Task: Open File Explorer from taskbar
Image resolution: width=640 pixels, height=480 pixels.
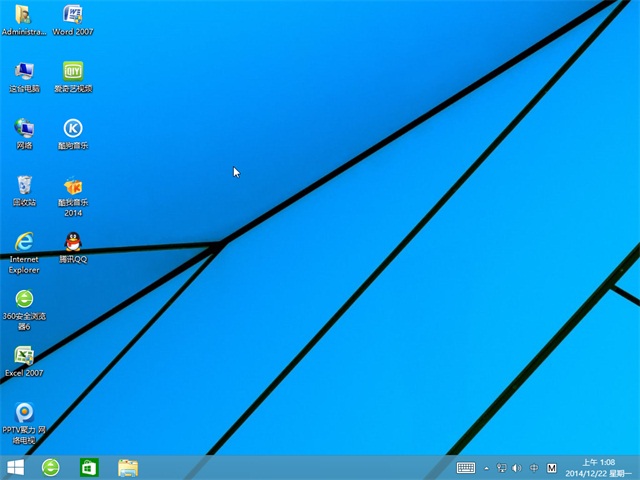Action: pyautogui.click(x=128, y=467)
